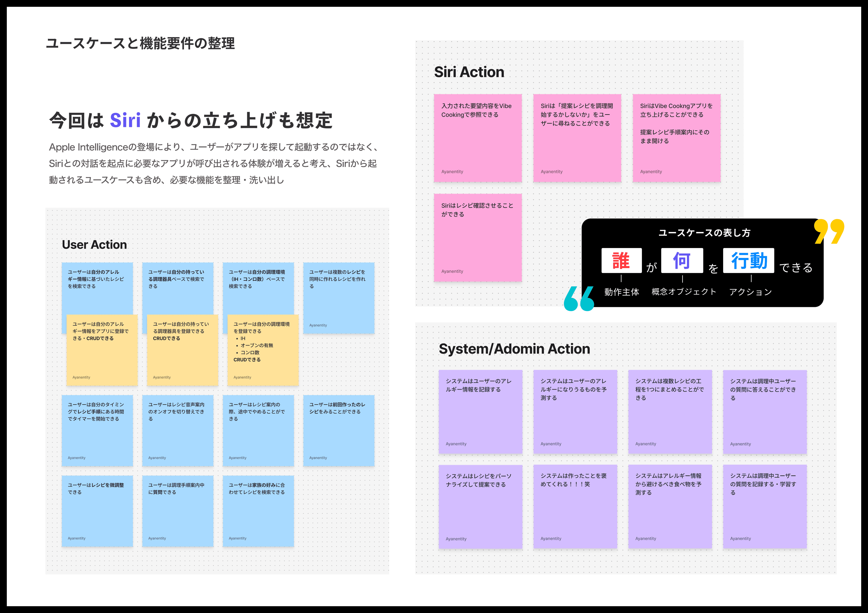Select blue note about starting a timer
868x613 pixels.
tap(97, 431)
